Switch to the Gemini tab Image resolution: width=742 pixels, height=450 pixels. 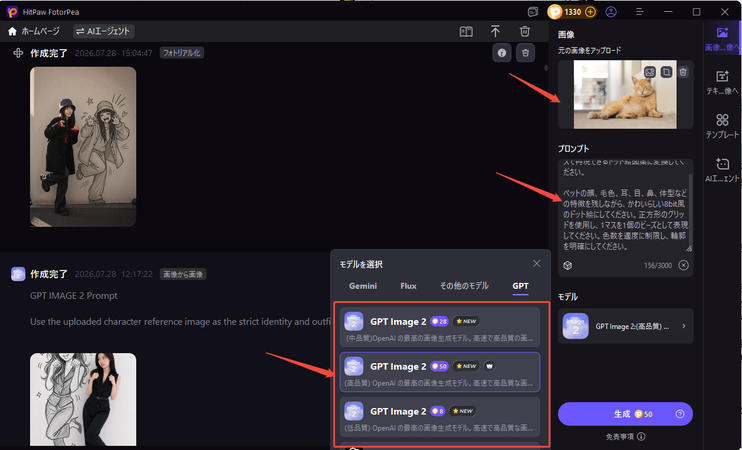coord(363,286)
